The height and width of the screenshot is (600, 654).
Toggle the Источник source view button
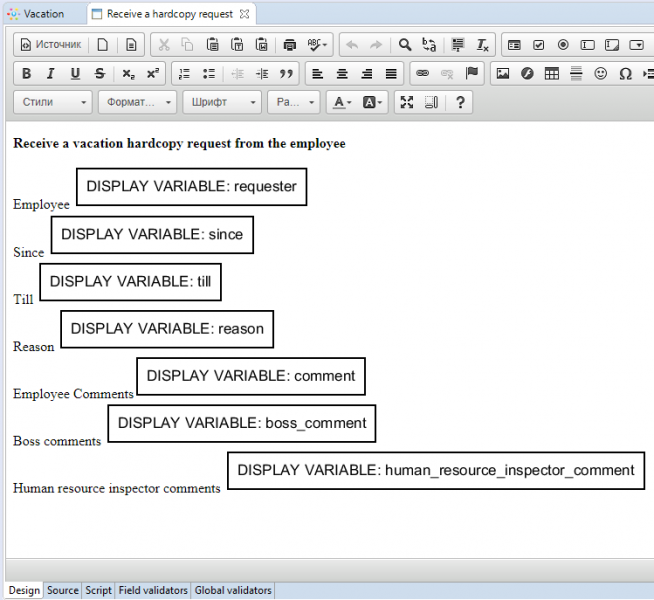tap(50, 45)
